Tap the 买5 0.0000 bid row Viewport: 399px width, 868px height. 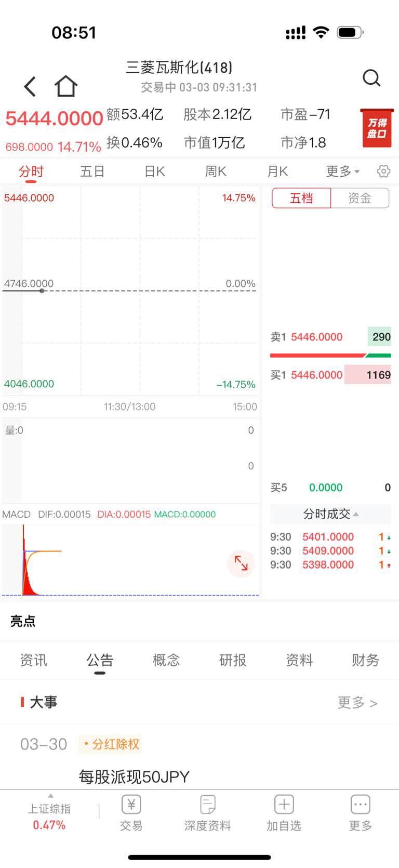tap(330, 488)
